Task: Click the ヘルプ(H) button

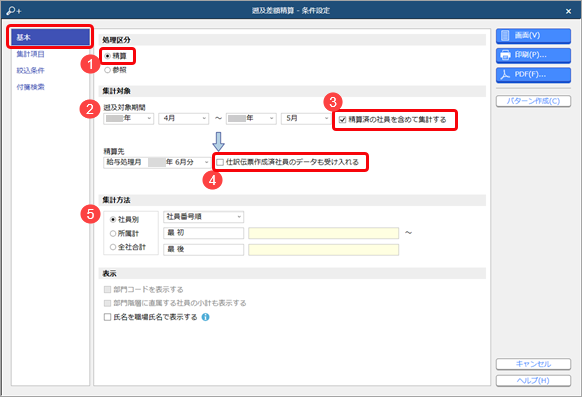Action: pos(533,381)
